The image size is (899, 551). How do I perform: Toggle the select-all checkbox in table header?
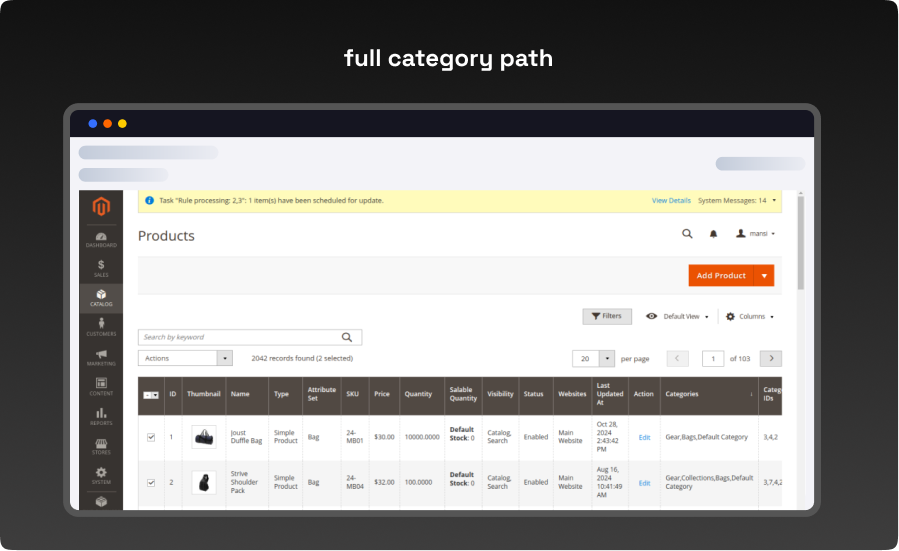coord(148,395)
